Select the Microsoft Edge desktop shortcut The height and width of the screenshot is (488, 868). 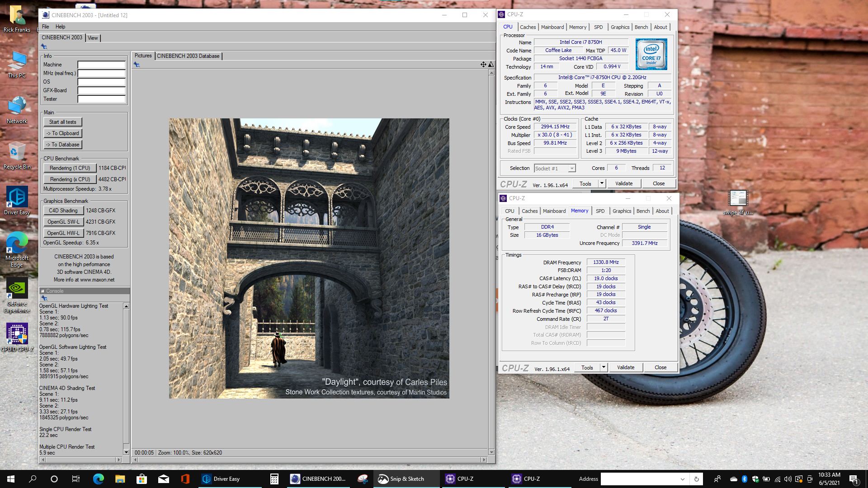coord(17,249)
